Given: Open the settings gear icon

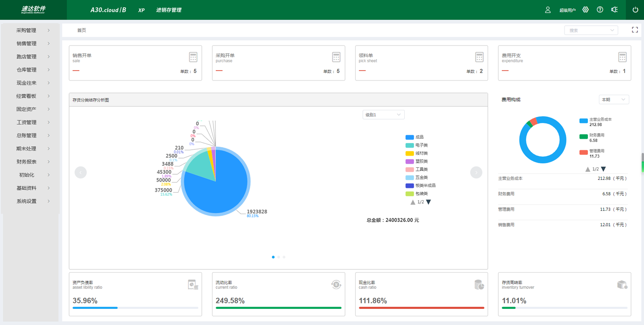Looking at the screenshot, I should (x=586, y=10).
